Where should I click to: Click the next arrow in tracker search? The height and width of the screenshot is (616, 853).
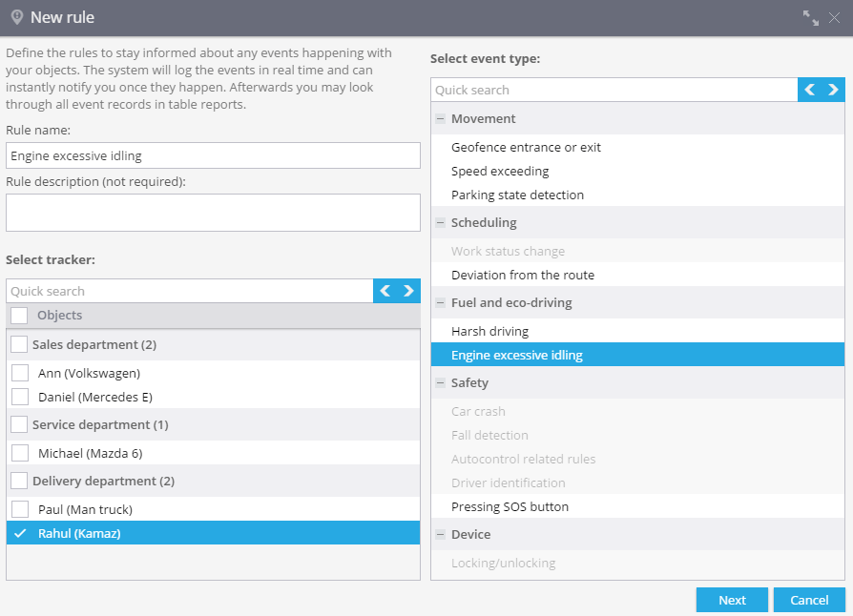tap(408, 291)
